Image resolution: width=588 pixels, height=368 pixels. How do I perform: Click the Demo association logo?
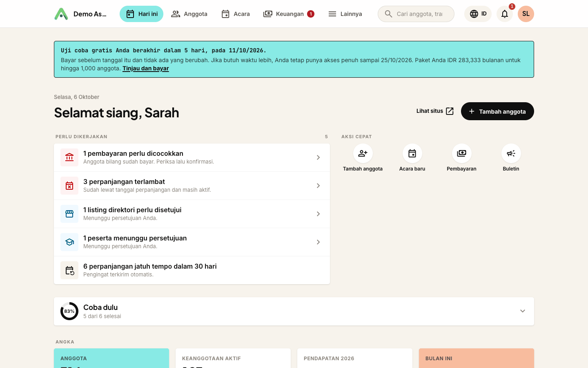tap(61, 14)
